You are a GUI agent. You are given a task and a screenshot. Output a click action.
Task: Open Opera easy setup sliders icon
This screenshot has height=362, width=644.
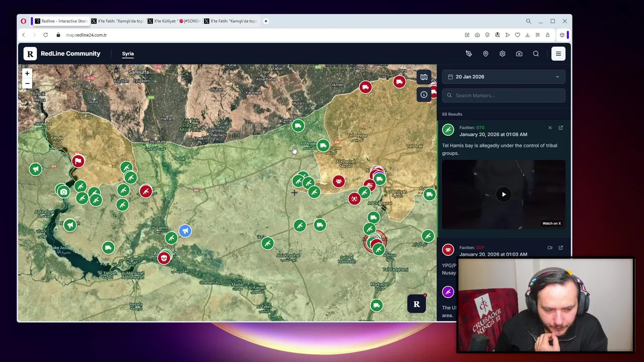pos(537,35)
